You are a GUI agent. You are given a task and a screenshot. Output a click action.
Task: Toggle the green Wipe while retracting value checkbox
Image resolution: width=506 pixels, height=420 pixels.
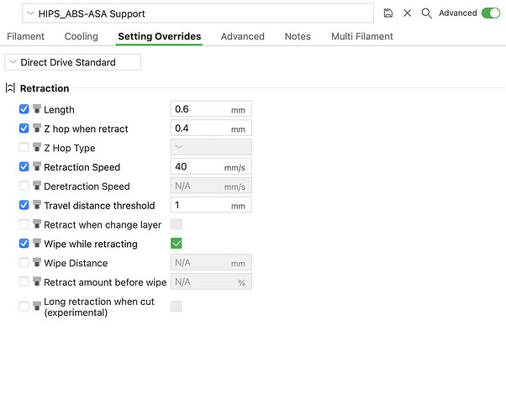click(x=177, y=244)
